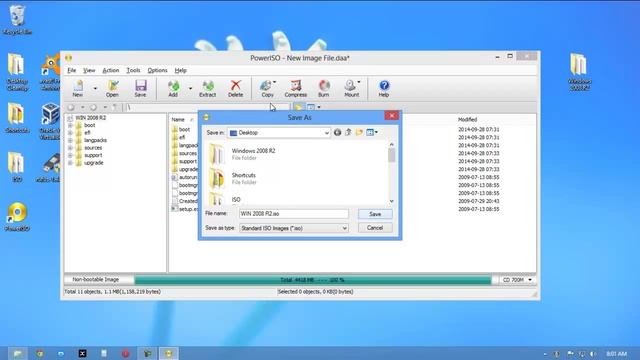The width and height of the screenshot is (640, 360).
Task: Click the Add files toolbar icon
Action: coord(173,88)
